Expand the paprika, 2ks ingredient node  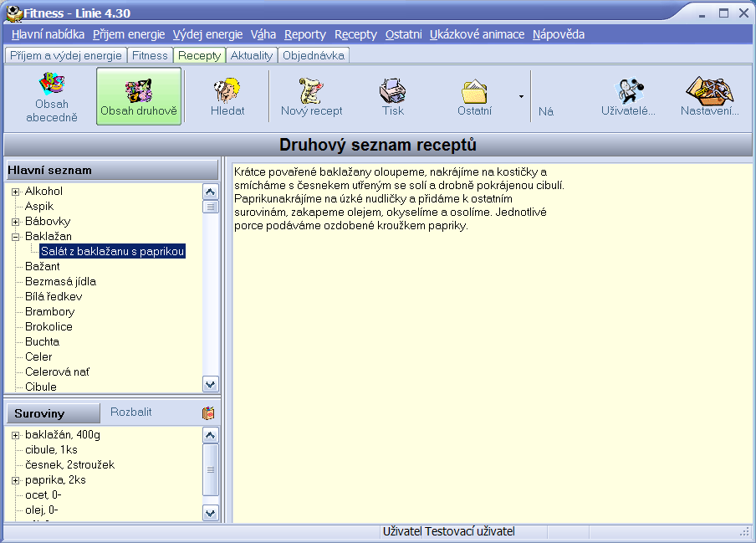point(15,480)
